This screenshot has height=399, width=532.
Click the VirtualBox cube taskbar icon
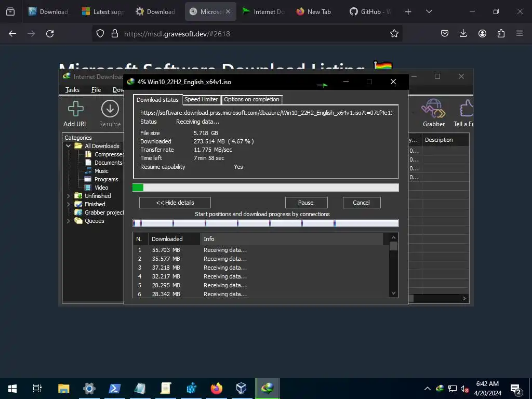[x=241, y=389]
